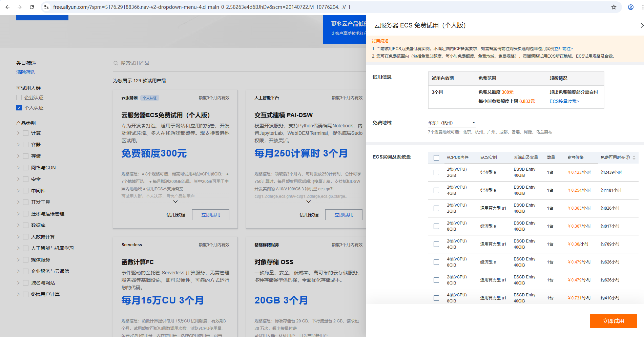Open the ECS按量收费 link
Viewport: 644px width, 337px height.
[x=564, y=101]
